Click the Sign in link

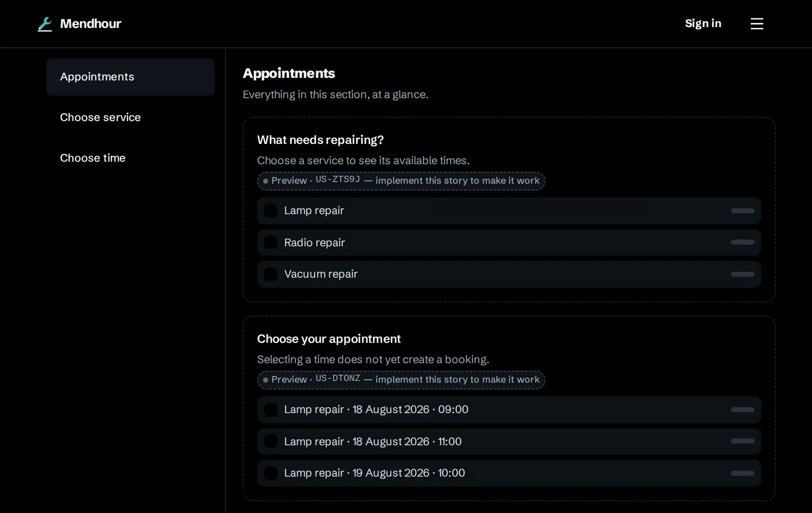(x=703, y=23)
